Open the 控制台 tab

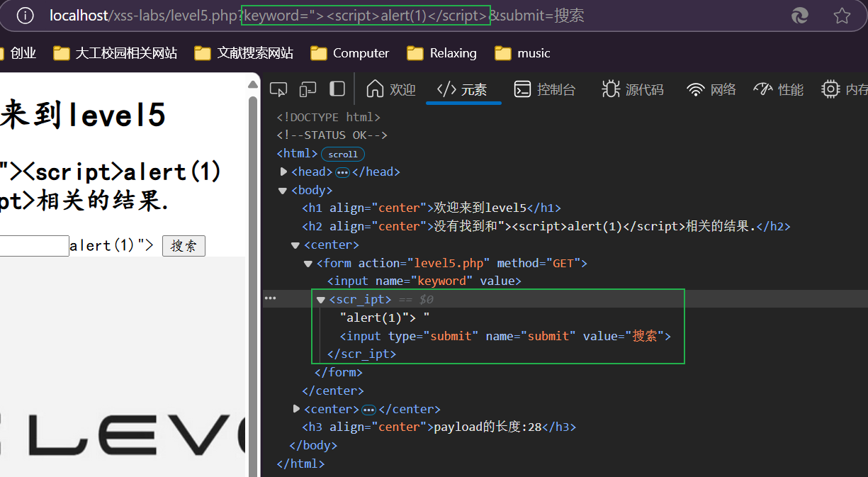click(544, 89)
